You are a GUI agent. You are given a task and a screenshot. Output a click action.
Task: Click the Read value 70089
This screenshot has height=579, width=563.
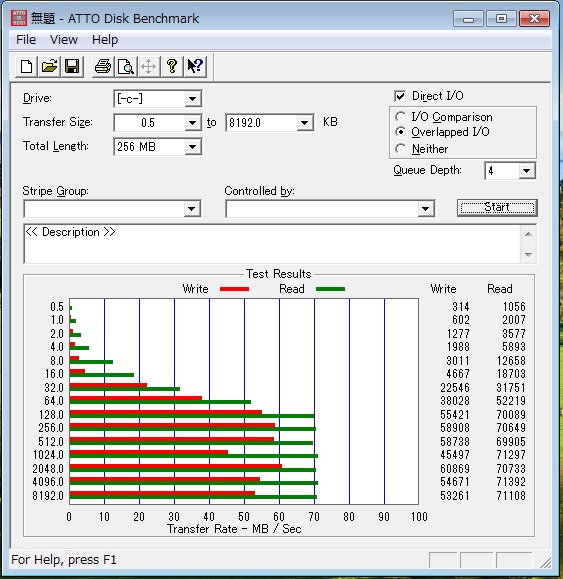coord(511,414)
